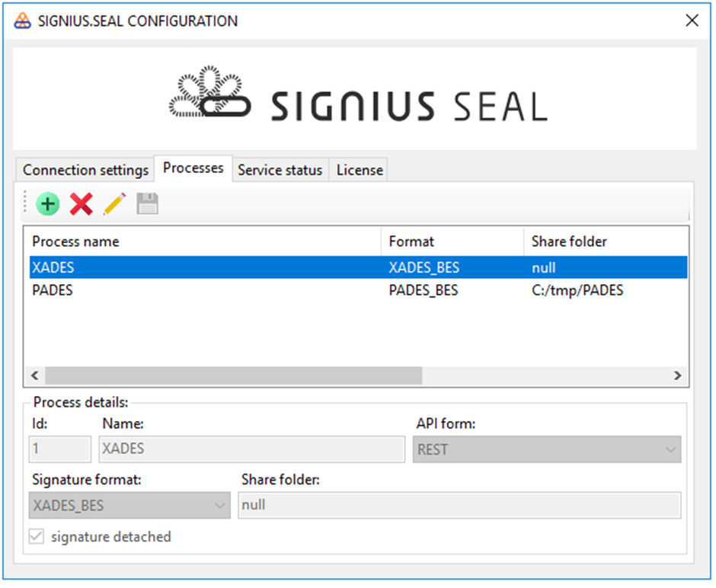Expand the Signature format dropdown
Image resolution: width=716 pixels, height=588 pixels.
point(130,505)
